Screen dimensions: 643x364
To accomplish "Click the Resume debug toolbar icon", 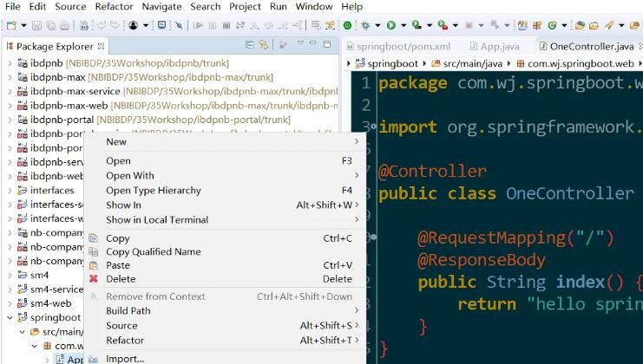I will [x=198, y=25].
